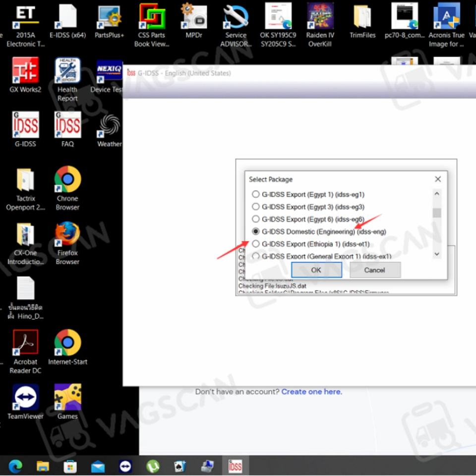Screen dimensions: 476x476
Task: Launch G-IDSS desktop shortcut
Action: 25,129
